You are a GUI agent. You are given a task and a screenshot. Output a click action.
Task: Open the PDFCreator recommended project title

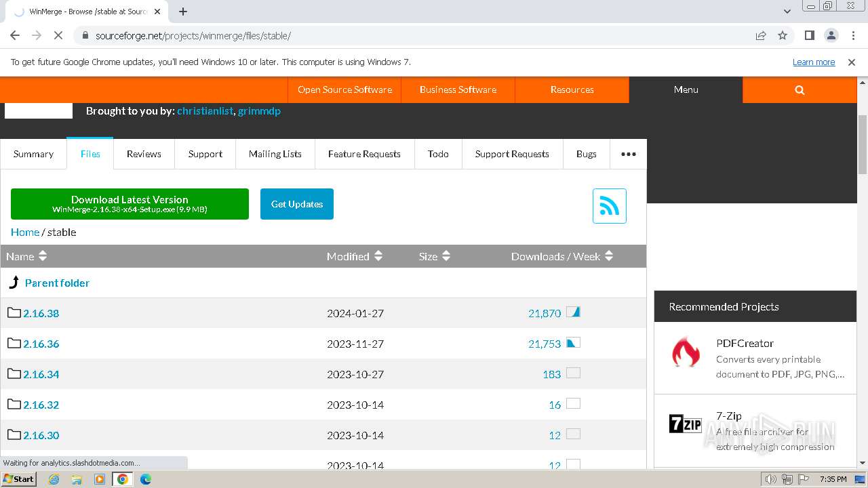click(745, 343)
